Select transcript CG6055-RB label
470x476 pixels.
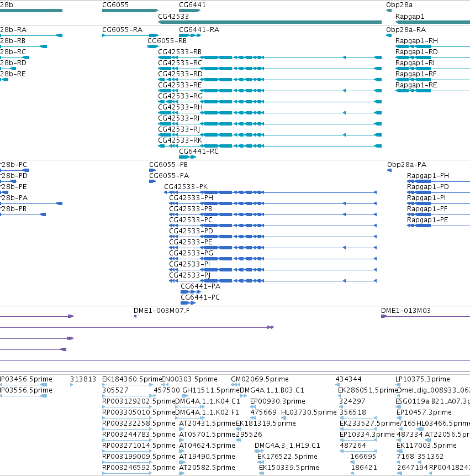point(167,41)
